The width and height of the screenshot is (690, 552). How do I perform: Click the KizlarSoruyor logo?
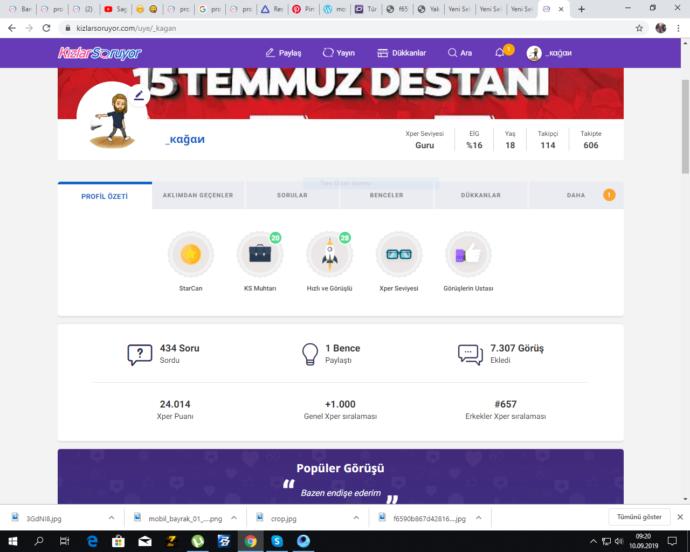click(x=99, y=53)
